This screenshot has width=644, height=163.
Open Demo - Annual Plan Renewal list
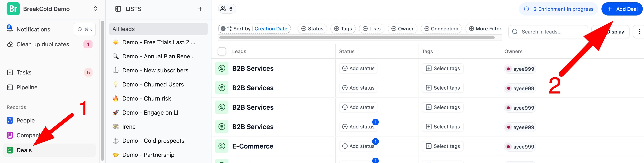coord(158,56)
